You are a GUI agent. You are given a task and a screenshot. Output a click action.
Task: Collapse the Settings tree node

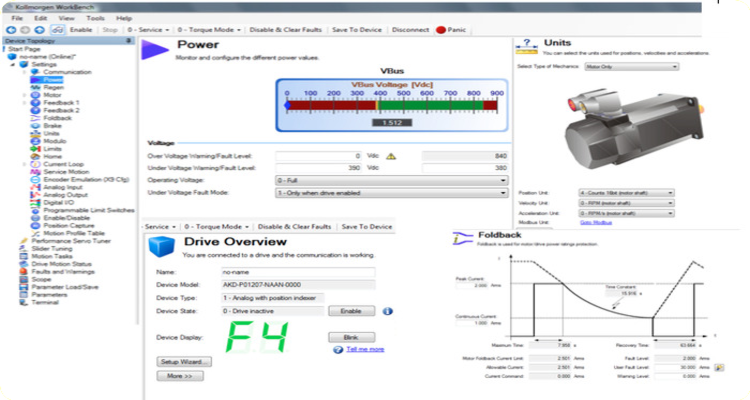[13, 64]
